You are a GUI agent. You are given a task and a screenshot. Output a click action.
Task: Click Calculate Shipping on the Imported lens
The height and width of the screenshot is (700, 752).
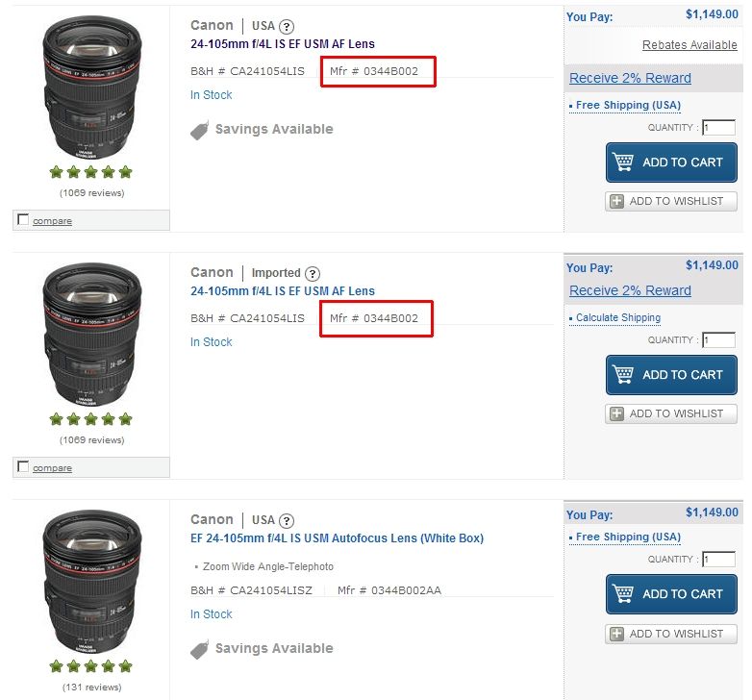click(617, 317)
